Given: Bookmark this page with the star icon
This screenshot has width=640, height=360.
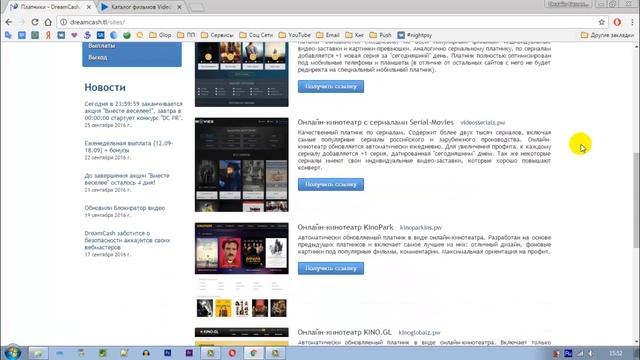Looking at the screenshot, I should pos(602,22).
